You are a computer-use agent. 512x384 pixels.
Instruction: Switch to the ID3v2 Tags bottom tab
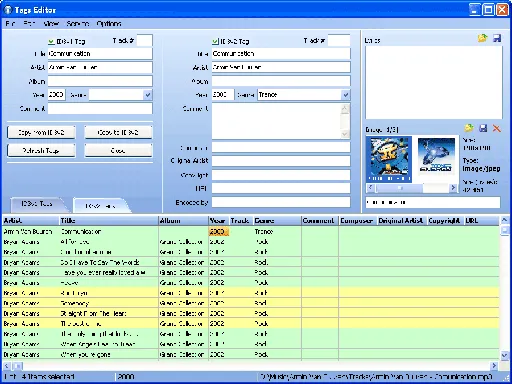tap(100, 206)
